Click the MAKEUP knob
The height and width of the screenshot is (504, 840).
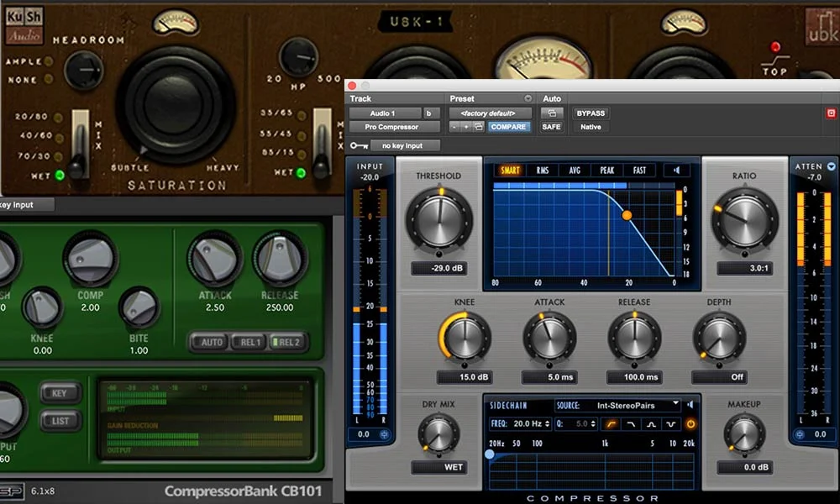point(744,434)
